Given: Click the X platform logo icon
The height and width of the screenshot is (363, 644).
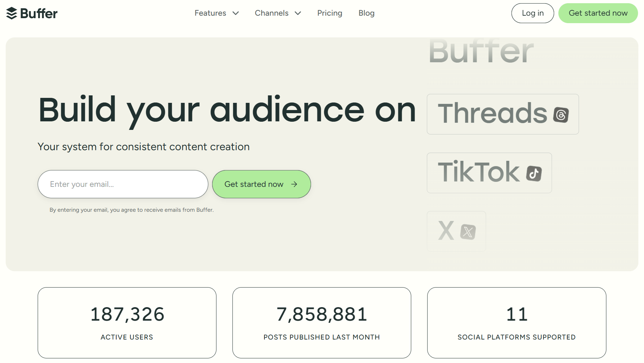Looking at the screenshot, I should 468,232.
